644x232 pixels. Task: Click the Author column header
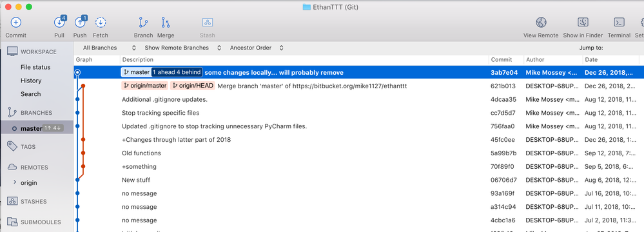[535, 59]
